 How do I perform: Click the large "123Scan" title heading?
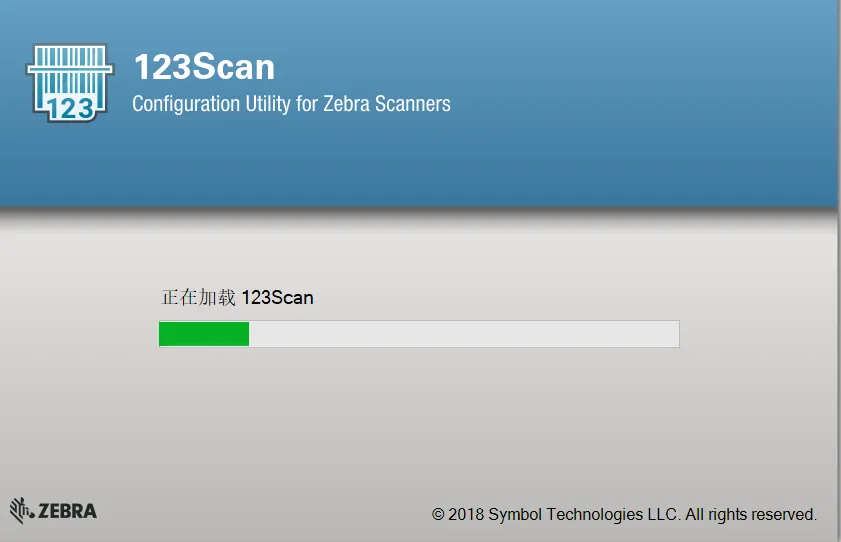pos(204,67)
